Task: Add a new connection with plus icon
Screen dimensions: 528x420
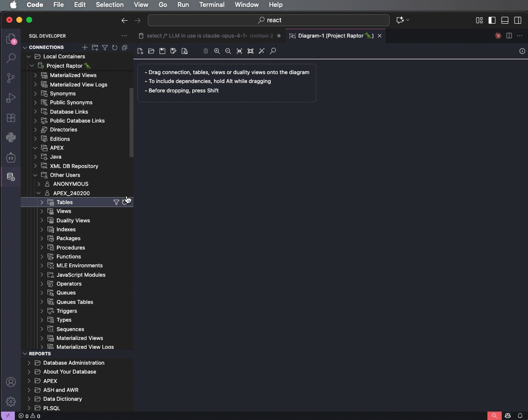Action: [x=85, y=47]
